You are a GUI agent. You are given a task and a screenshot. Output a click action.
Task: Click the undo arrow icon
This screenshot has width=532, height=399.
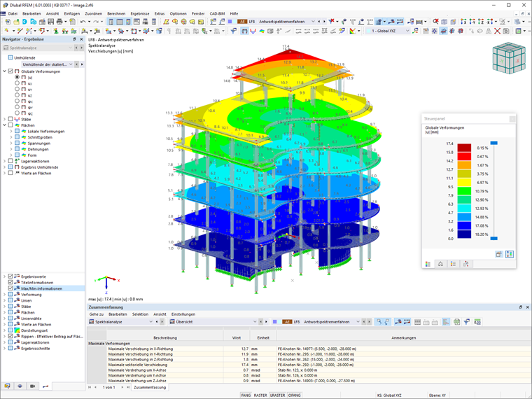(83, 22)
